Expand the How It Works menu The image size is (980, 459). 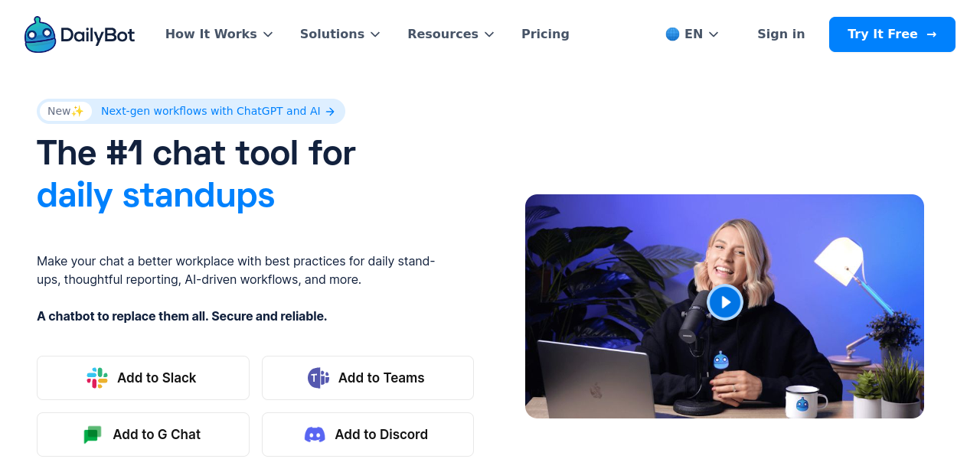(x=219, y=34)
